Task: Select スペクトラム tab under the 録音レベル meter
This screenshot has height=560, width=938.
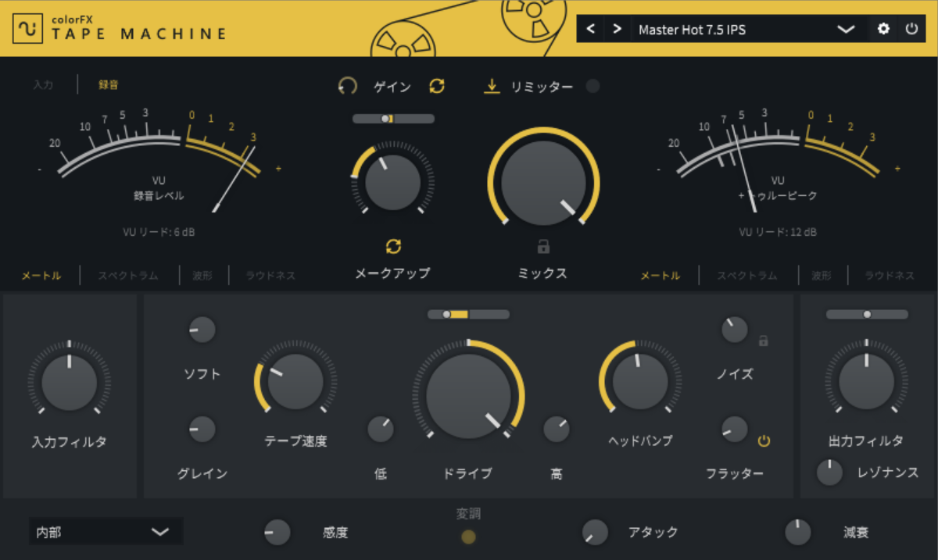Action: click(127, 276)
